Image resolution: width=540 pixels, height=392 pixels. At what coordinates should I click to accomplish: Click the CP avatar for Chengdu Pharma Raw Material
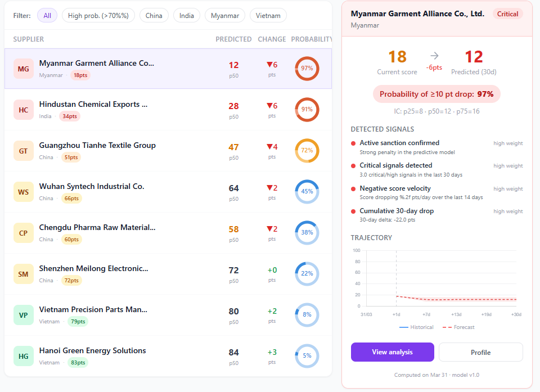(x=22, y=233)
